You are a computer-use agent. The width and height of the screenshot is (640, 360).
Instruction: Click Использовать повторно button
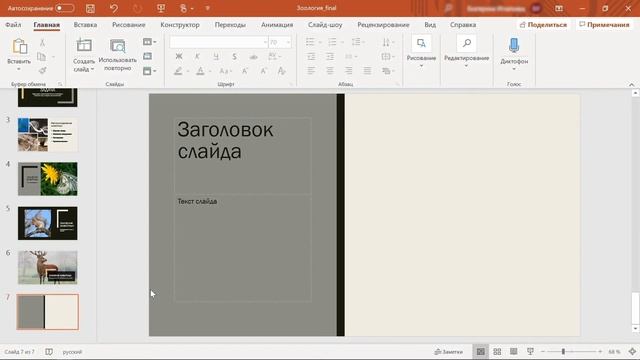pyautogui.click(x=118, y=55)
